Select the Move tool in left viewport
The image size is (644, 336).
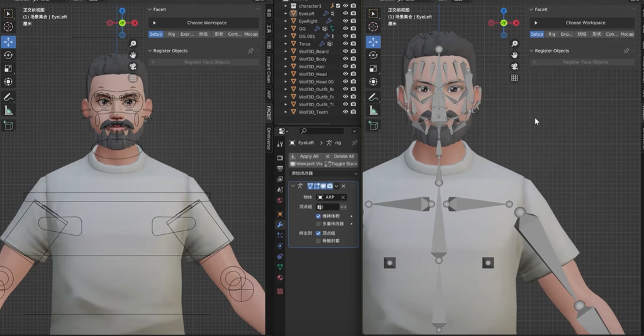pyautogui.click(x=8, y=41)
